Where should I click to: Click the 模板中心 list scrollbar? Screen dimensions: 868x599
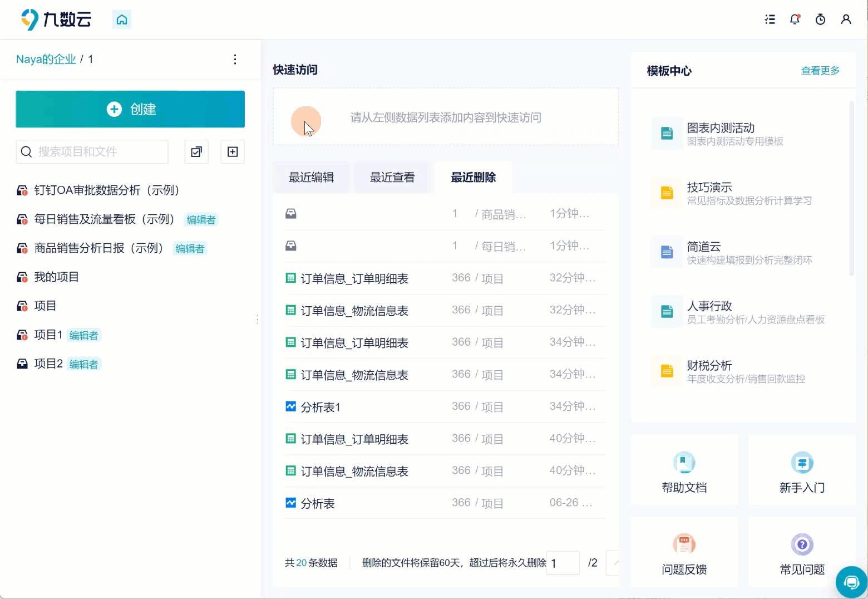point(851,188)
